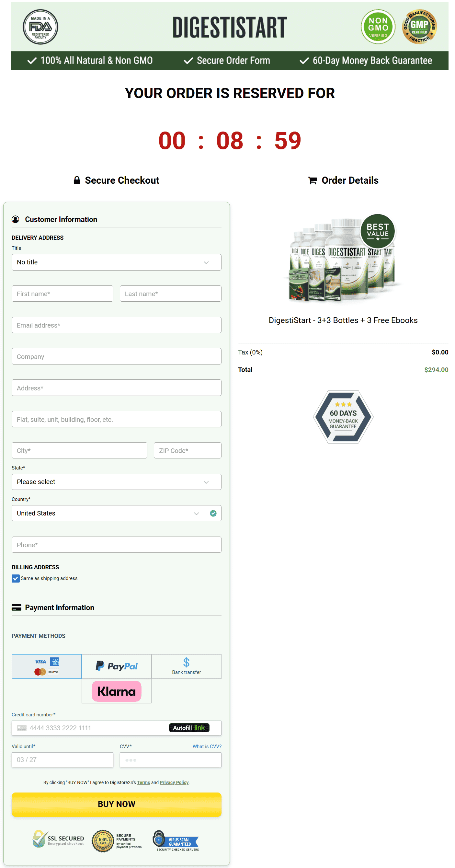Select Klarna payment option
This screenshot has height=868, width=455.
click(116, 691)
